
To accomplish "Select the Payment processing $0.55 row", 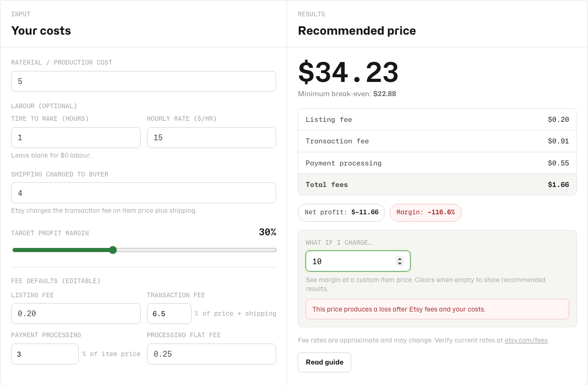I will [x=437, y=163].
